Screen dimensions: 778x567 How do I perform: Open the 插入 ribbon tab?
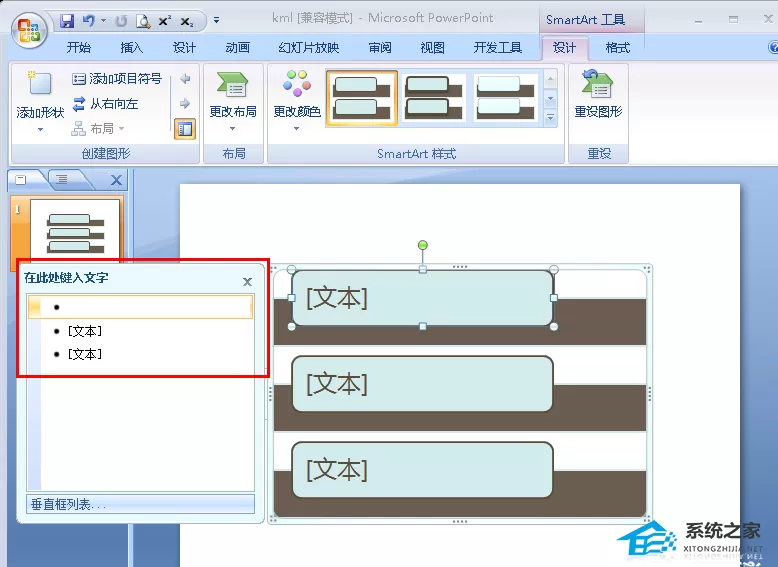(x=131, y=48)
